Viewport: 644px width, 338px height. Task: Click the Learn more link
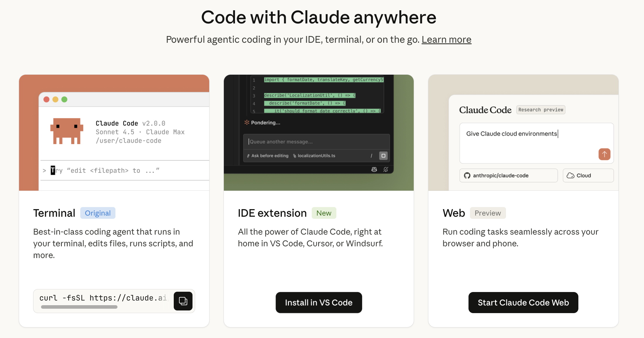pos(447,39)
